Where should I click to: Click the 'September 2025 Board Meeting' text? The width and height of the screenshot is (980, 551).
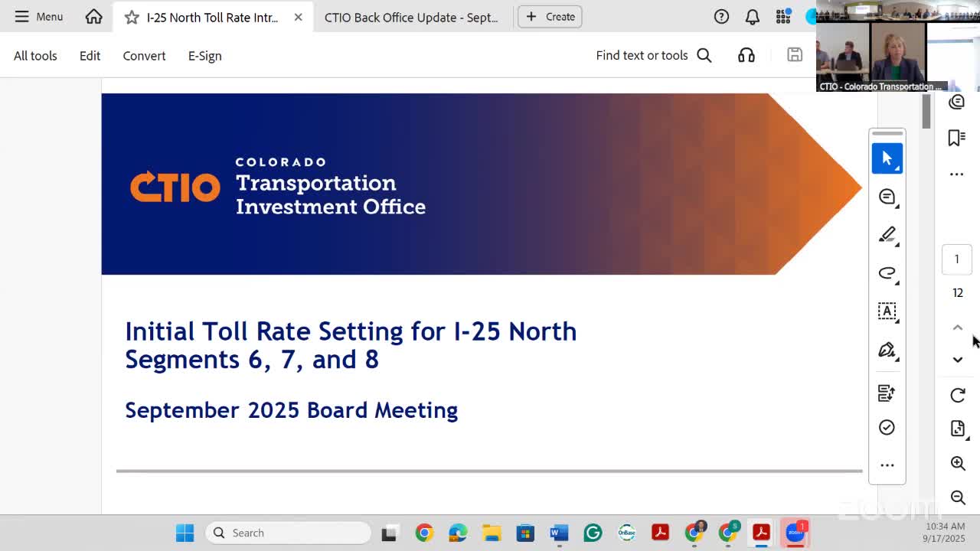point(291,410)
